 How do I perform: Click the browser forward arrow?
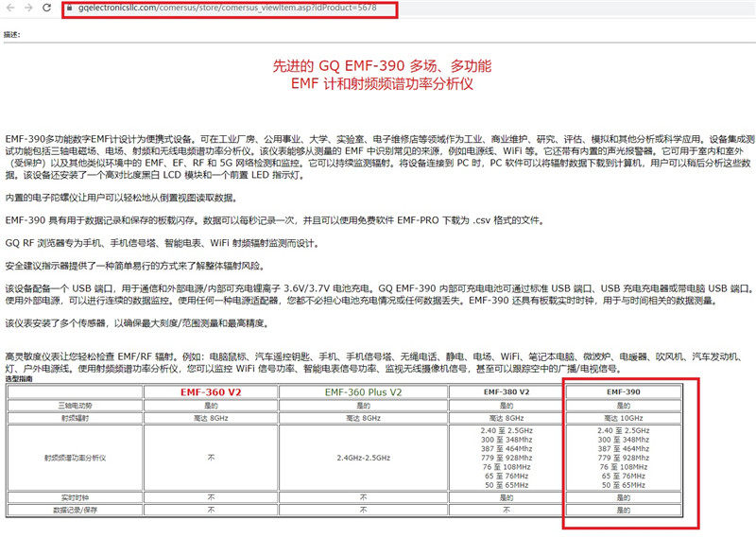pos(28,8)
